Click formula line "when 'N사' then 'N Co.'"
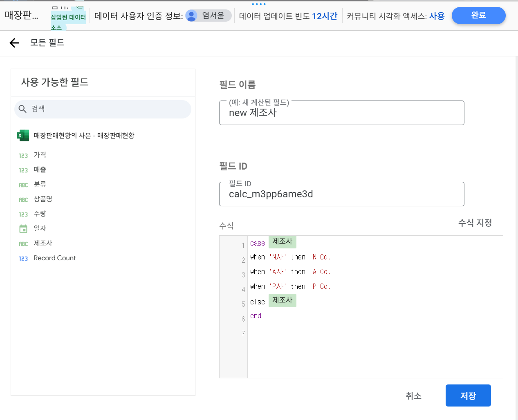The width and height of the screenshot is (518, 420). 292,257
